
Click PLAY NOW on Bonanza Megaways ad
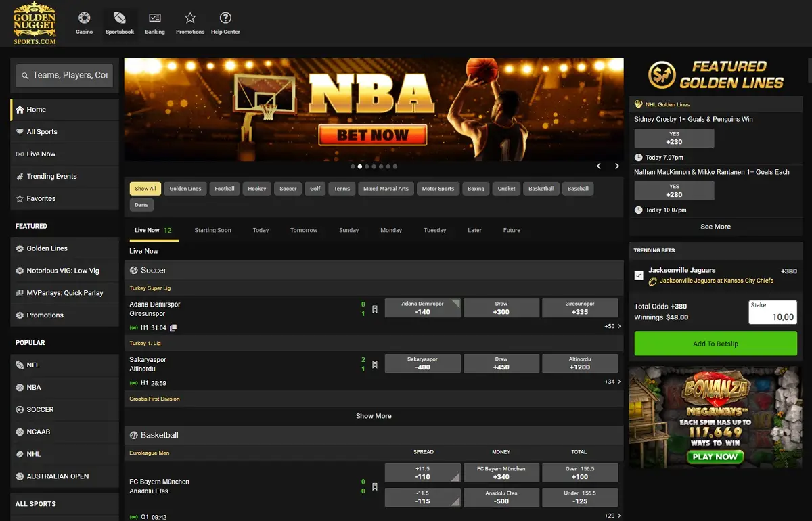click(x=715, y=457)
